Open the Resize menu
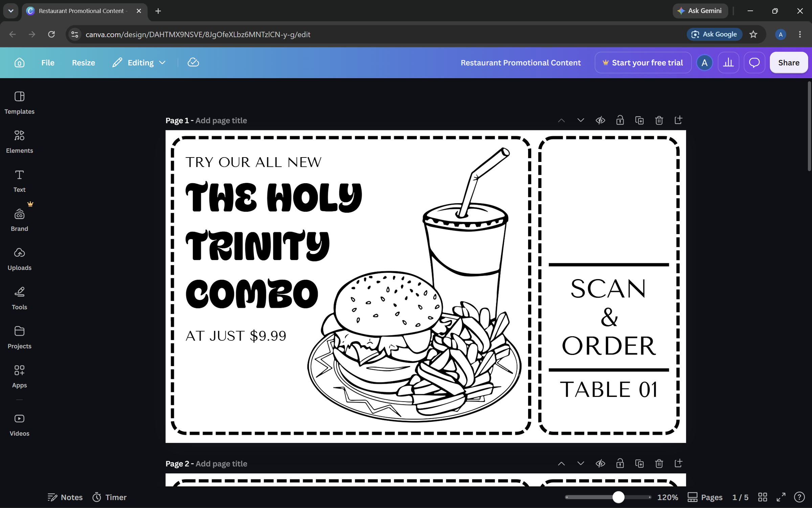 point(83,63)
